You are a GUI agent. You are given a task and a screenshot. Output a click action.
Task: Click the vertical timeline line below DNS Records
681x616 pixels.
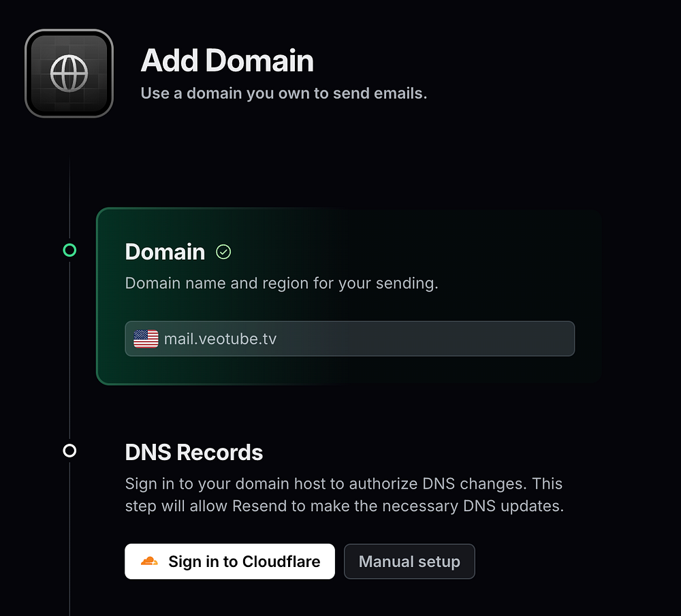click(69, 538)
